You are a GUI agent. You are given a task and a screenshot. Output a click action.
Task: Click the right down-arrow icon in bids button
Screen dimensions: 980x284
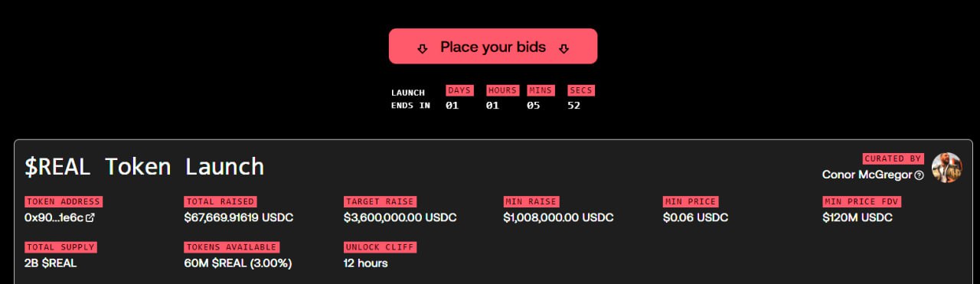(x=564, y=48)
